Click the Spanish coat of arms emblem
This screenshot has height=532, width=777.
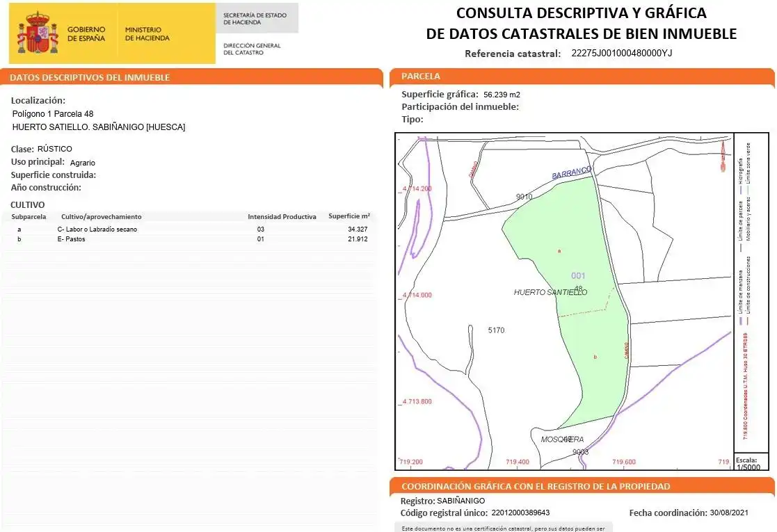pyautogui.click(x=38, y=33)
